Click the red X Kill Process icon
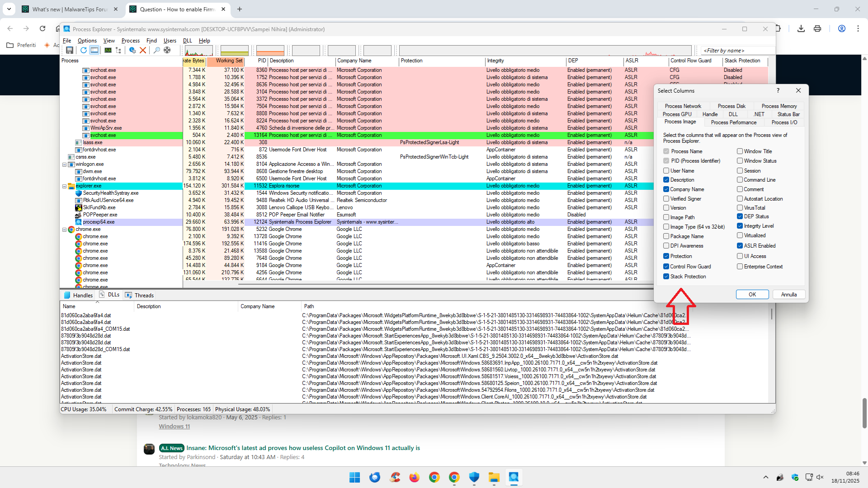The image size is (868, 488). pos(143,50)
